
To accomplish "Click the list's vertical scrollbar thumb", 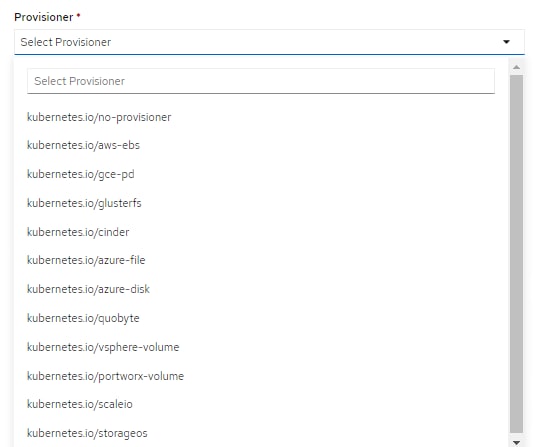I will (517, 254).
